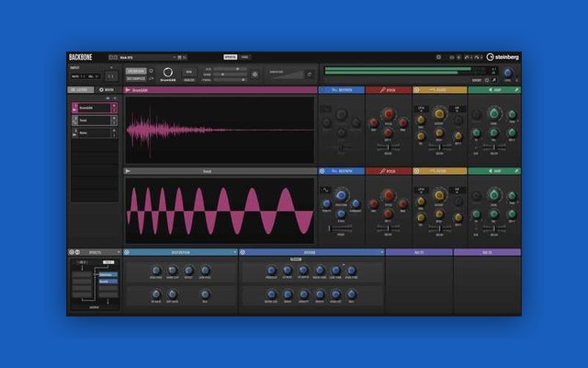Select the Distortion chip in FX routing
The image size is (588, 368).
[x=108, y=275]
